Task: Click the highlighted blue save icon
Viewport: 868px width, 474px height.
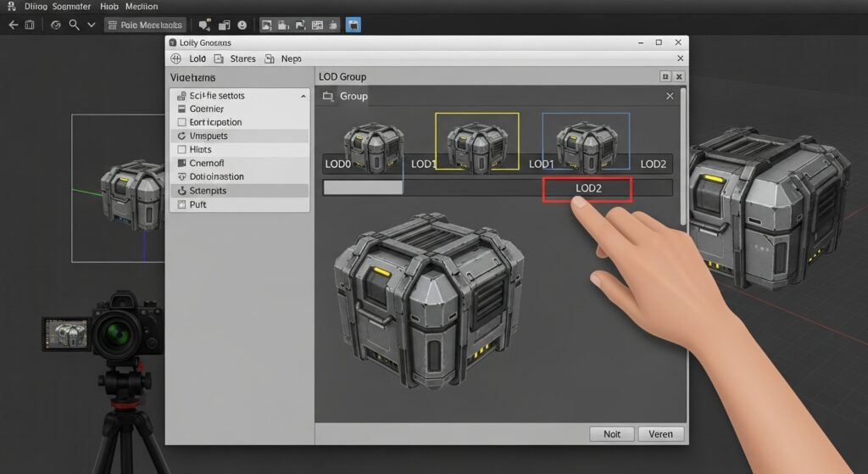Action: pos(353,25)
